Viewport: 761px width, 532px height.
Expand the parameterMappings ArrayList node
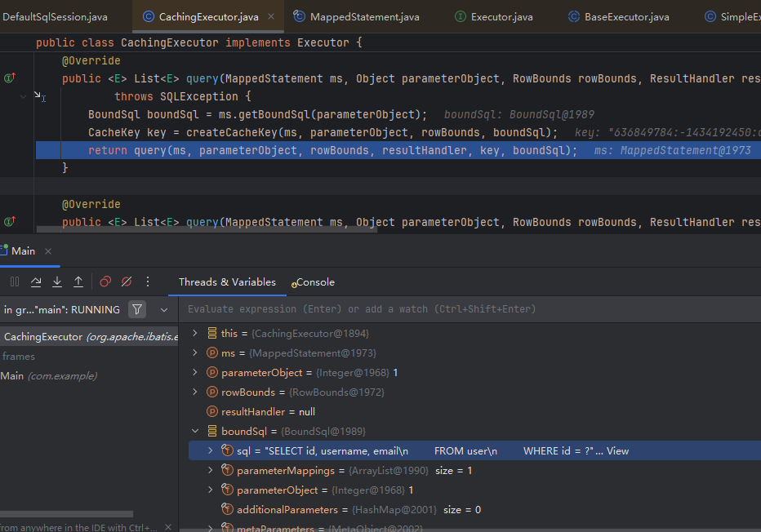click(211, 470)
